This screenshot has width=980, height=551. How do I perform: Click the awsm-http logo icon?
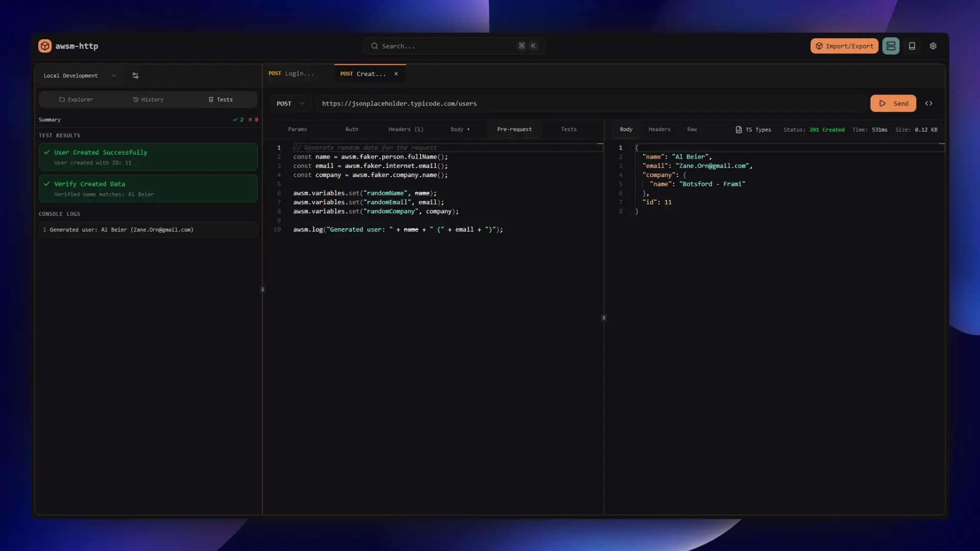(x=45, y=46)
